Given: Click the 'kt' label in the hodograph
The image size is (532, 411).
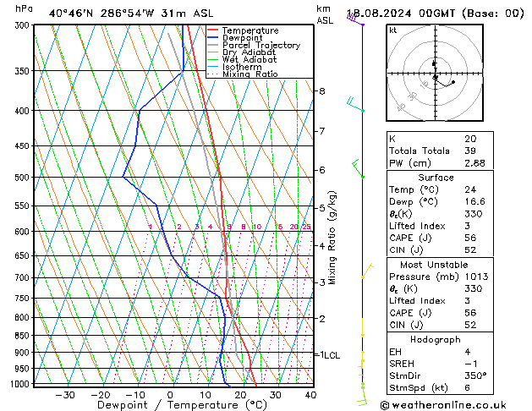Looking at the screenshot, I should (x=392, y=30).
